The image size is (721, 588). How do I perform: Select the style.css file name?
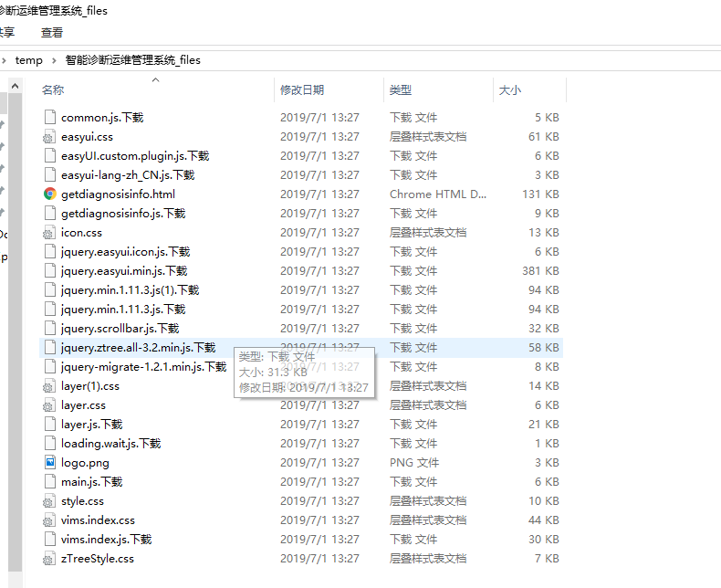coord(82,500)
